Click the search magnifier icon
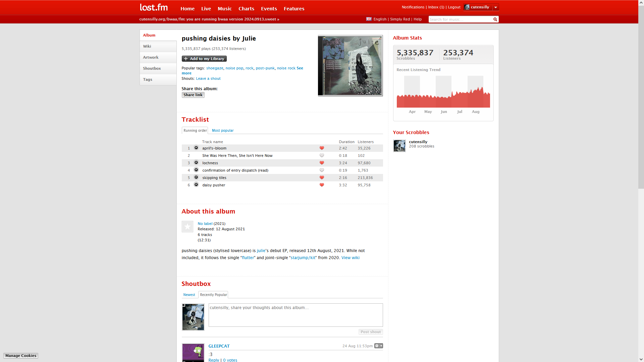The height and width of the screenshot is (362, 644). pos(495,19)
